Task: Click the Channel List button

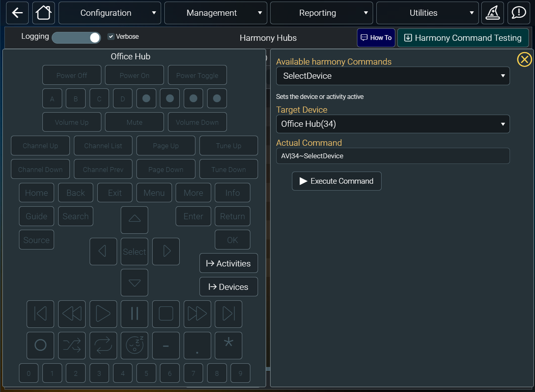Action: tap(103, 146)
